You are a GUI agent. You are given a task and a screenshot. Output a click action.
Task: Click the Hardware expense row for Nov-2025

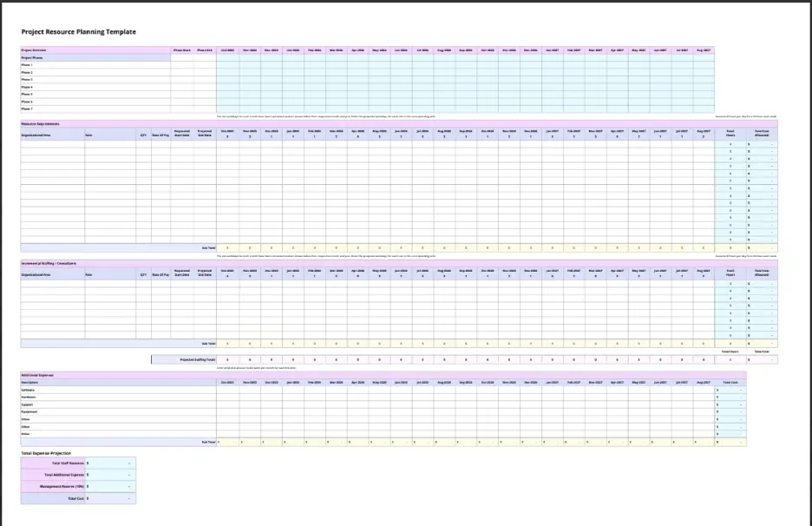click(248, 397)
